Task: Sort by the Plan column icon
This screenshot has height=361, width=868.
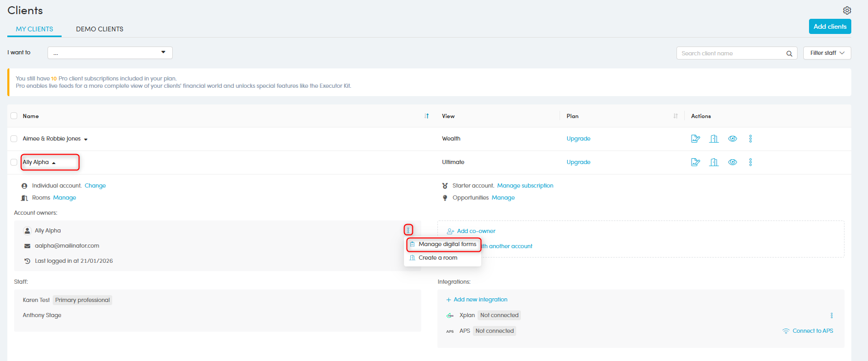Action: point(675,116)
